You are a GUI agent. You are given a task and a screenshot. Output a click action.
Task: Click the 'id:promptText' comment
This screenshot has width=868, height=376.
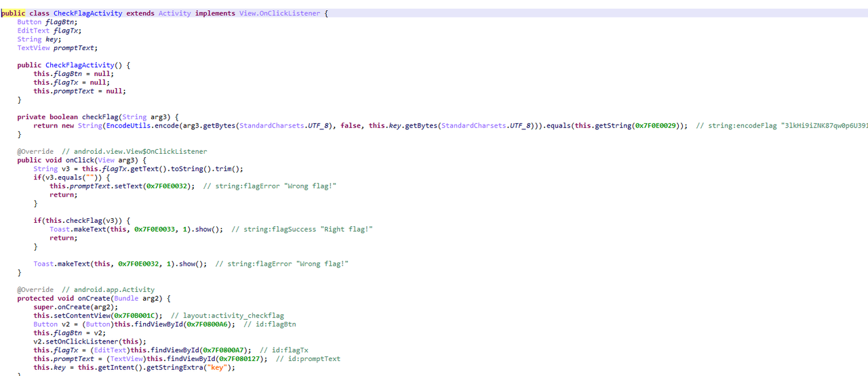tap(315, 359)
